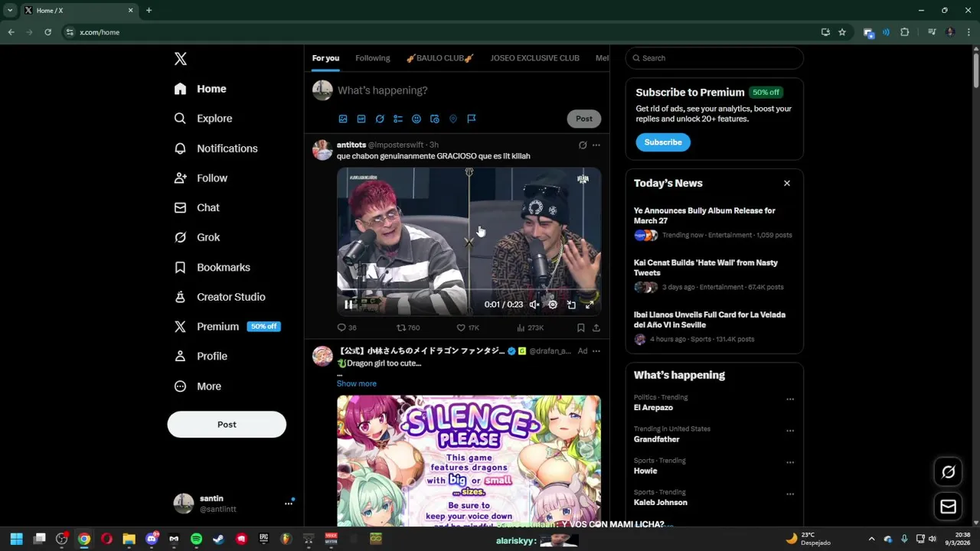The image size is (980, 551).
Task: Open more options for Grandfather trend
Action: pos(790,431)
